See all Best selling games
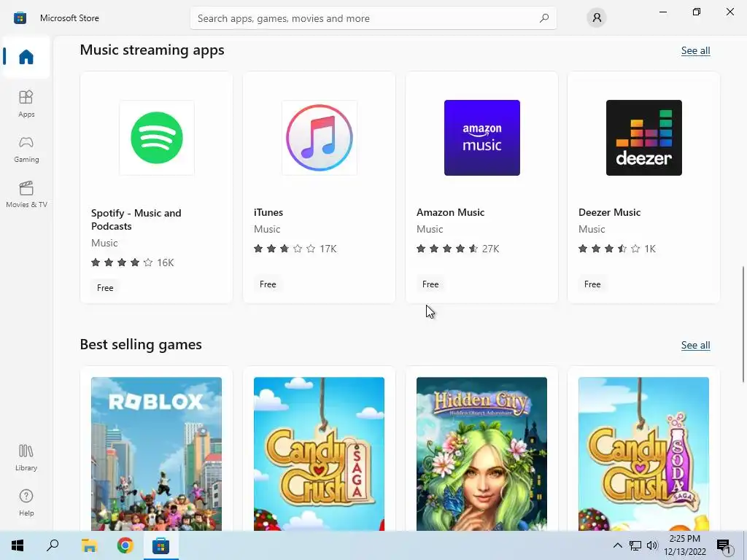 695,345
